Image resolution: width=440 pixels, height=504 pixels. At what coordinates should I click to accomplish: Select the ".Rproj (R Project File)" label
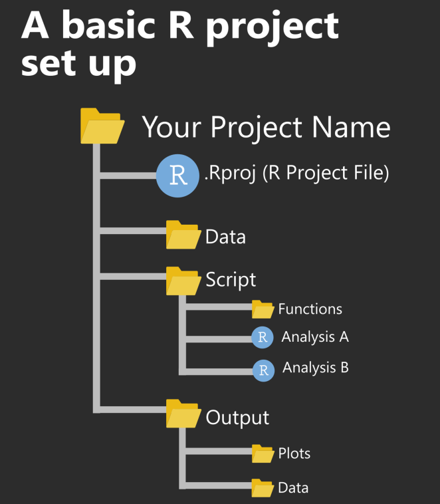[296, 174]
